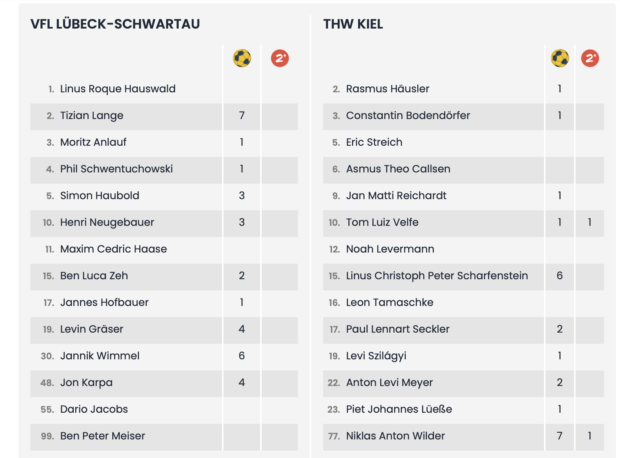Click the red 2-minute penalty icon for Lübeck-Schwartau

280,58
